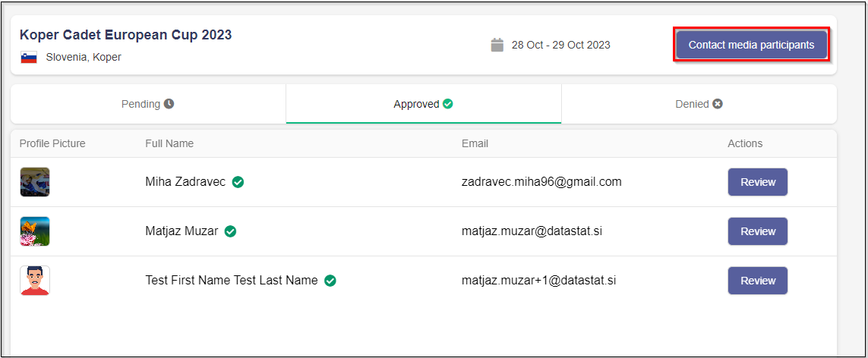Open the Denied tab
Image resolution: width=868 pixels, height=358 pixels.
click(x=699, y=104)
